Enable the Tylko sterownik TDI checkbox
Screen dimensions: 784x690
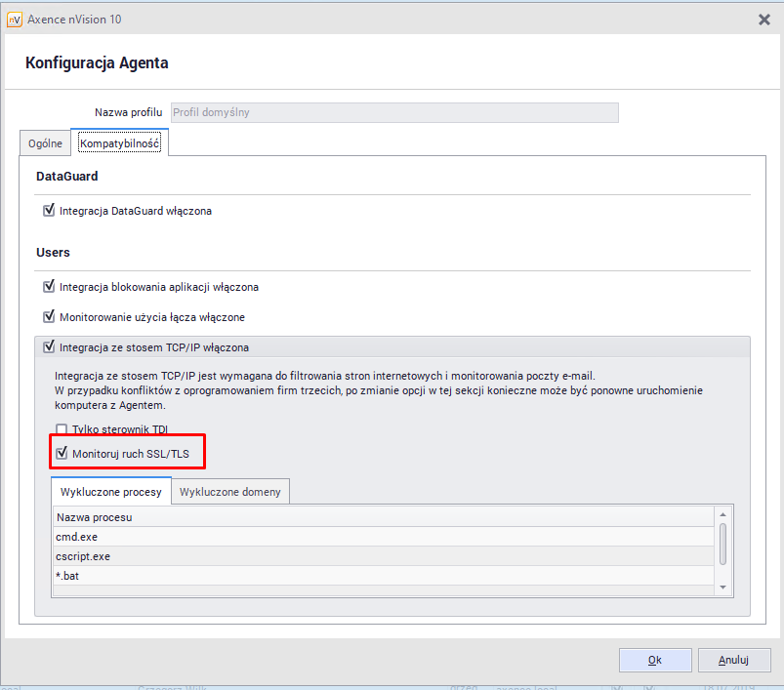pyautogui.click(x=62, y=429)
